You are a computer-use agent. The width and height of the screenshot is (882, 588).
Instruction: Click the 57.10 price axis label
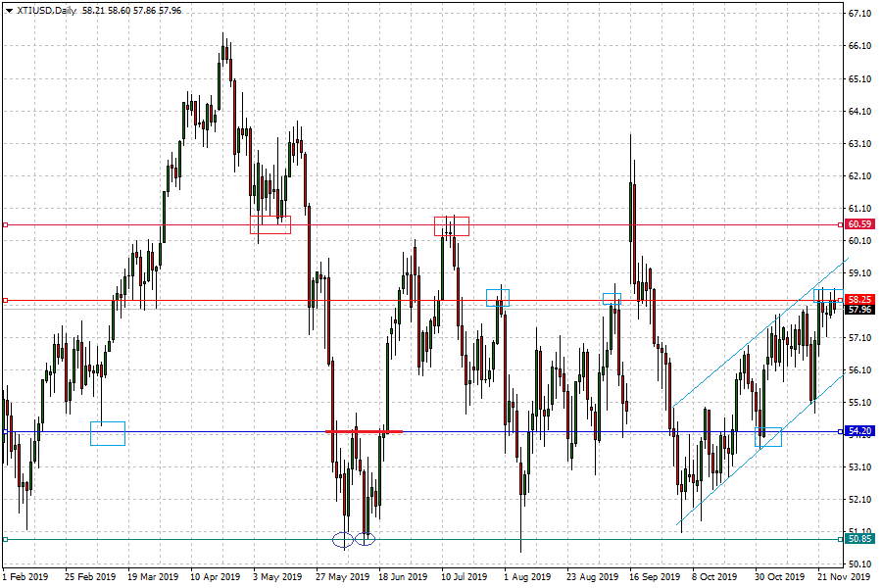(x=859, y=338)
